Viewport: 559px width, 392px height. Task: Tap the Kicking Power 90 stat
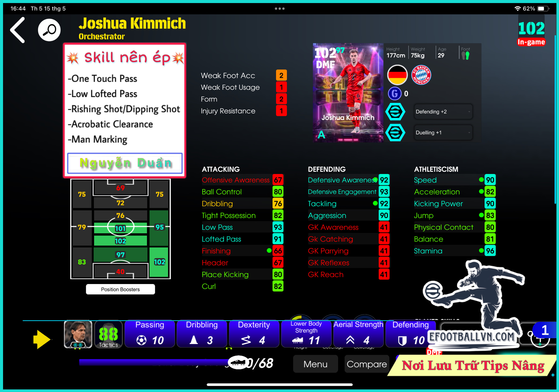click(x=455, y=203)
